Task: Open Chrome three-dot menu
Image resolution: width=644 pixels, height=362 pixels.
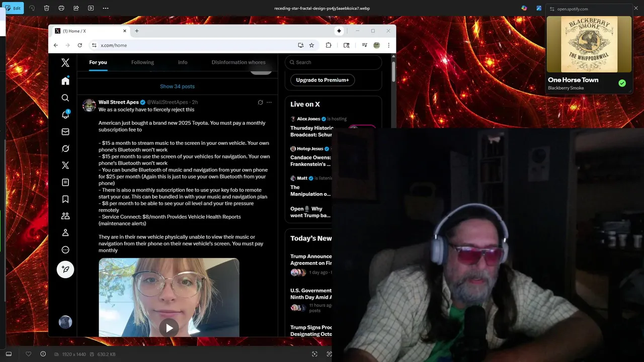Action: tap(388, 45)
